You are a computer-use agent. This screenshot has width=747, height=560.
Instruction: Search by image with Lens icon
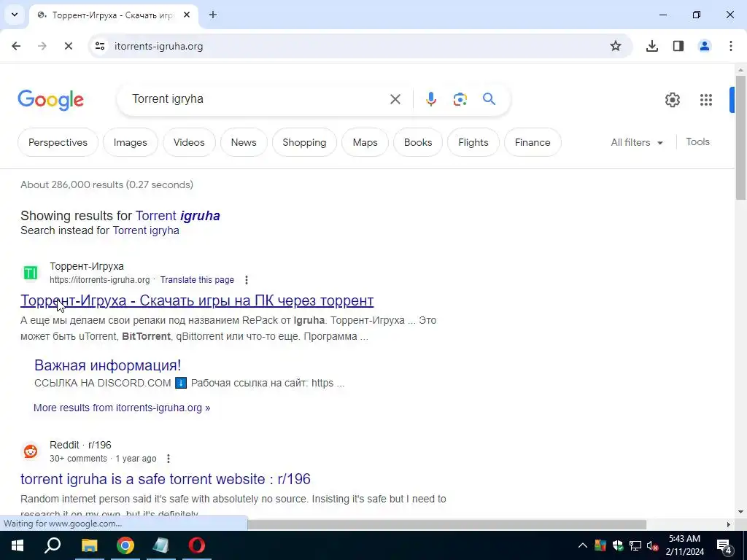click(x=460, y=99)
